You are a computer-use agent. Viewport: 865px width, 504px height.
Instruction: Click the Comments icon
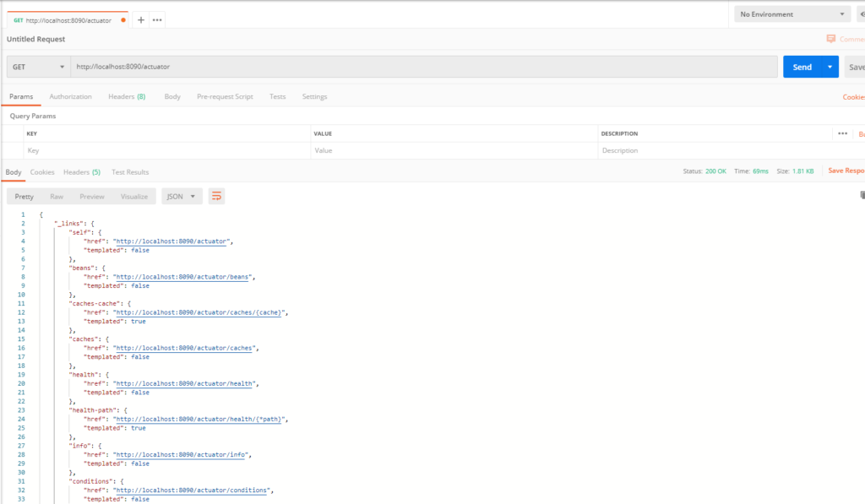831,39
